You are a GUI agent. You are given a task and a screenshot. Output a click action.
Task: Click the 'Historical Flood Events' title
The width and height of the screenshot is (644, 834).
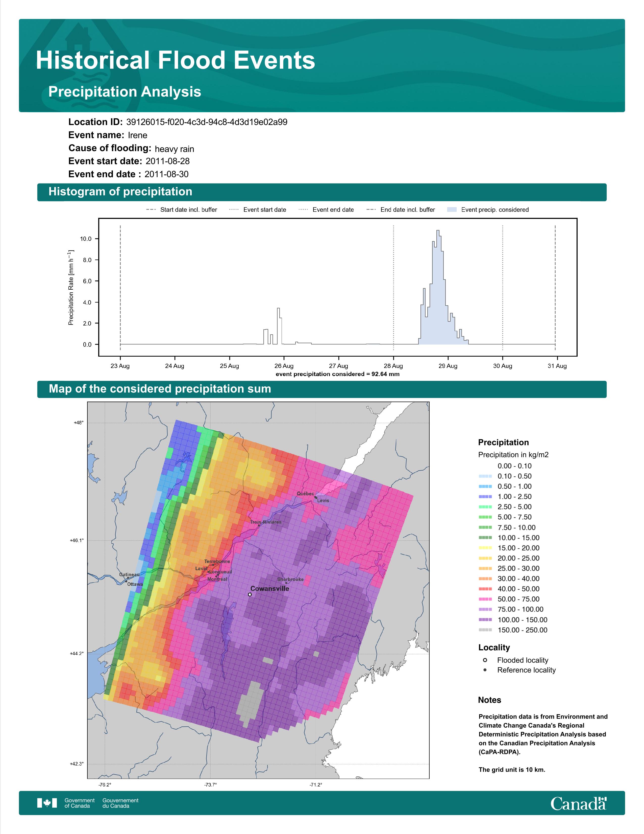(x=176, y=60)
